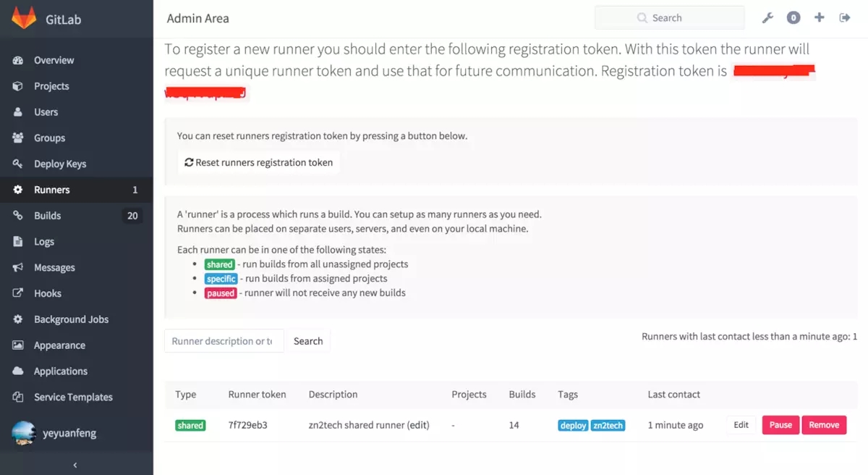Click the yeyuanfeng profile avatar
868x475 pixels.
(x=24, y=433)
